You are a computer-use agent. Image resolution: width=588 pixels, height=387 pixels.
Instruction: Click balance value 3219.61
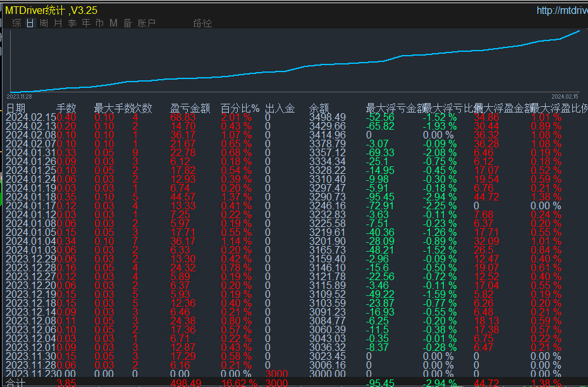pyautogui.click(x=327, y=233)
